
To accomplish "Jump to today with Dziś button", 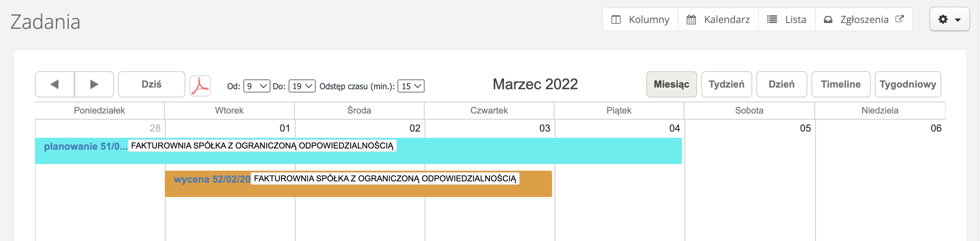I will (151, 84).
